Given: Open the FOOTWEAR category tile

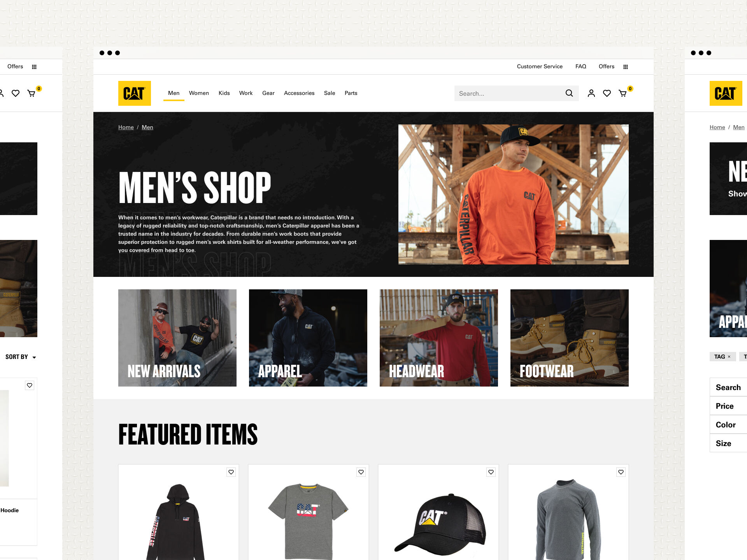Looking at the screenshot, I should pos(570,338).
